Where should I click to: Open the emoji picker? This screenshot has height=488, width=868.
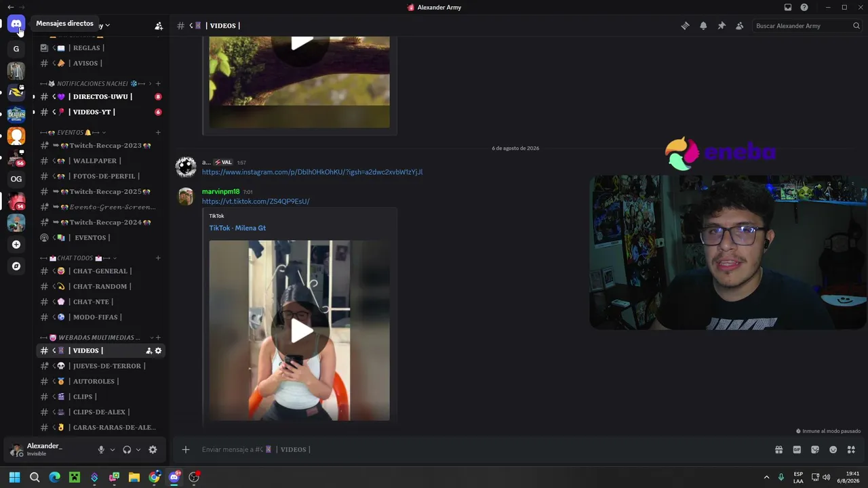833,449
